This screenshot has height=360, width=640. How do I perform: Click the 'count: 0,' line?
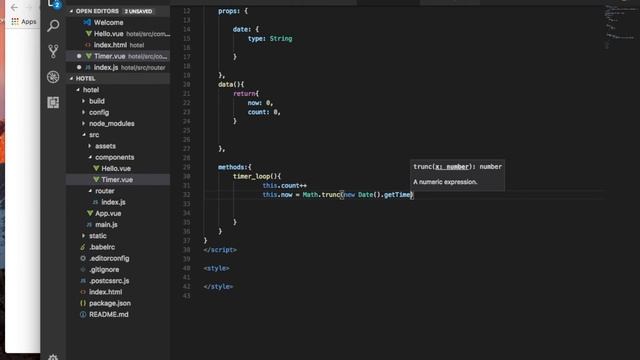(x=264, y=112)
